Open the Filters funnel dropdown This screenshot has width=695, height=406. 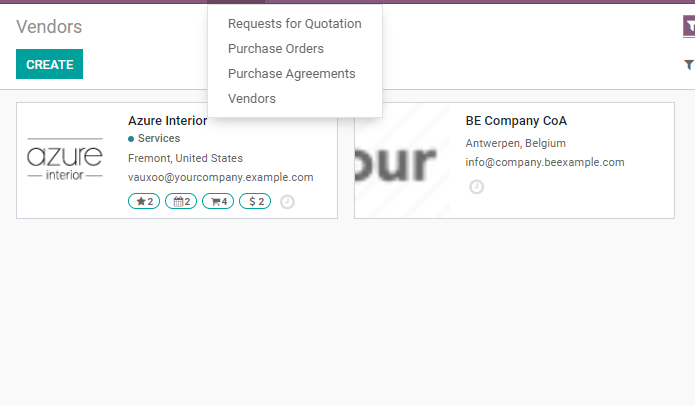tap(688, 65)
